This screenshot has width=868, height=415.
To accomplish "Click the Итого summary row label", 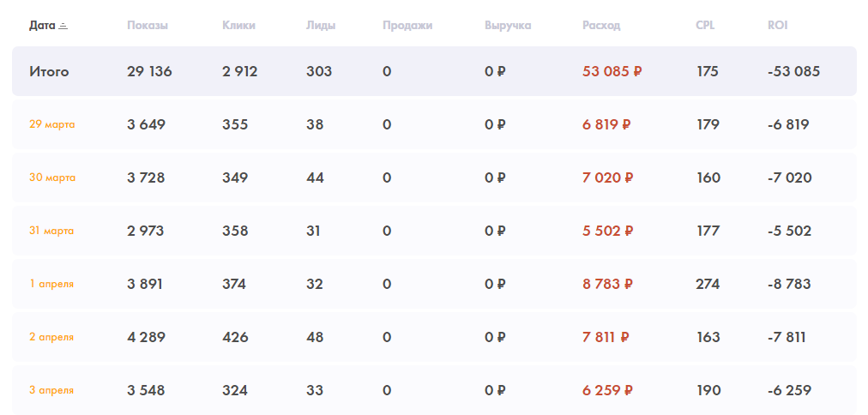I will 49,72.
